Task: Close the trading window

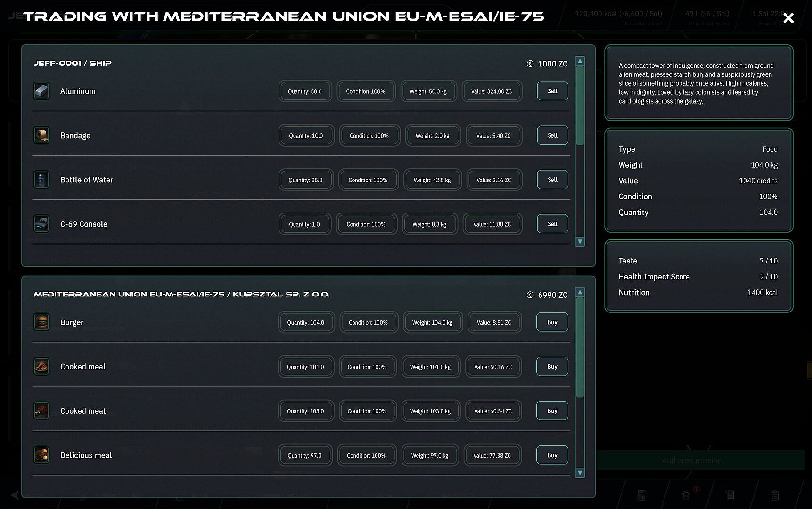Action: pyautogui.click(x=788, y=18)
